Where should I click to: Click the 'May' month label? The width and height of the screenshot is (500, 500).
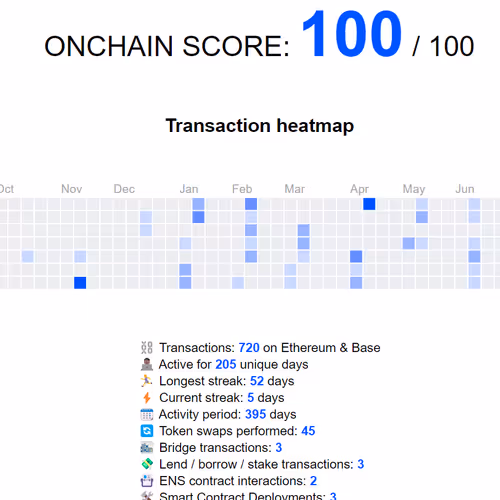pyautogui.click(x=414, y=190)
